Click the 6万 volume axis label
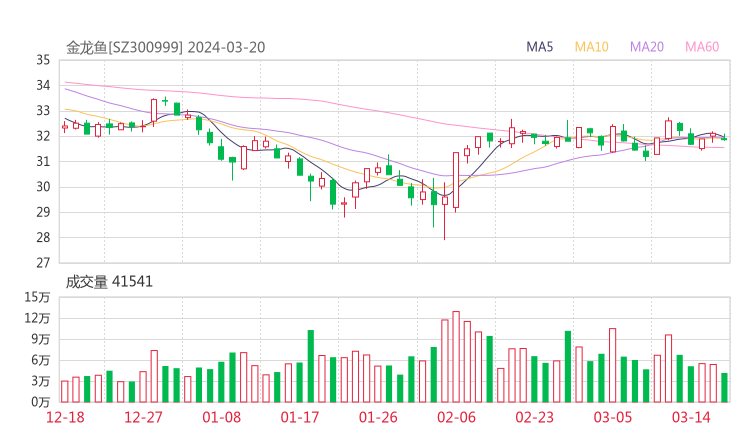This screenshot has width=740, height=440. tap(40, 360)
